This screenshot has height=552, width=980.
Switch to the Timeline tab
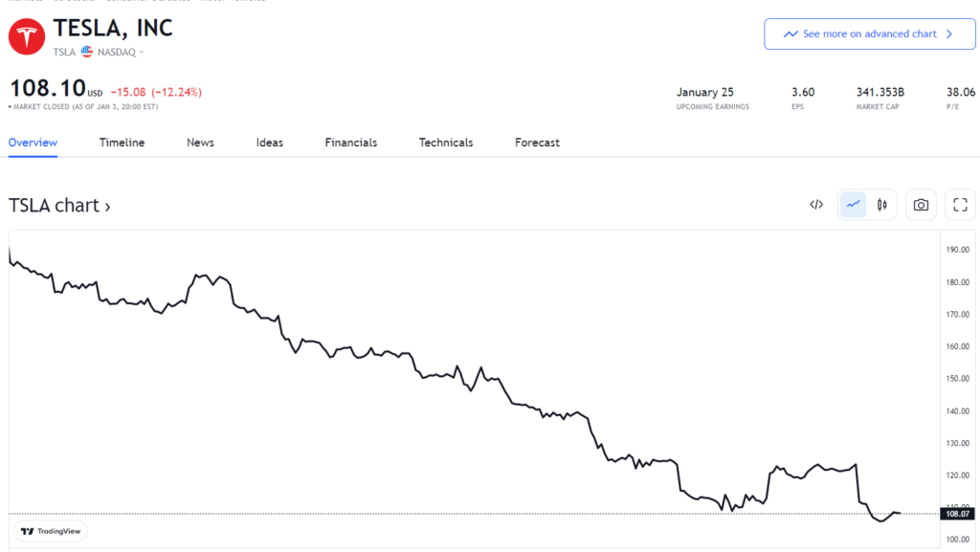tap(122, 143)
